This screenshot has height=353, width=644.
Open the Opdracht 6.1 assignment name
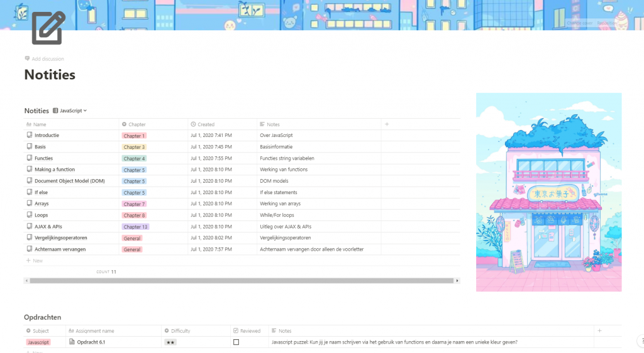pos(91,342)
